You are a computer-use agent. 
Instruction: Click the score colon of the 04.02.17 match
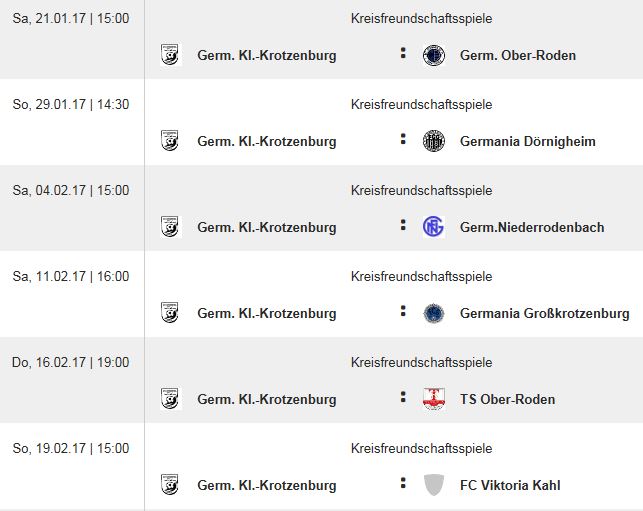[x=403, y=225]
